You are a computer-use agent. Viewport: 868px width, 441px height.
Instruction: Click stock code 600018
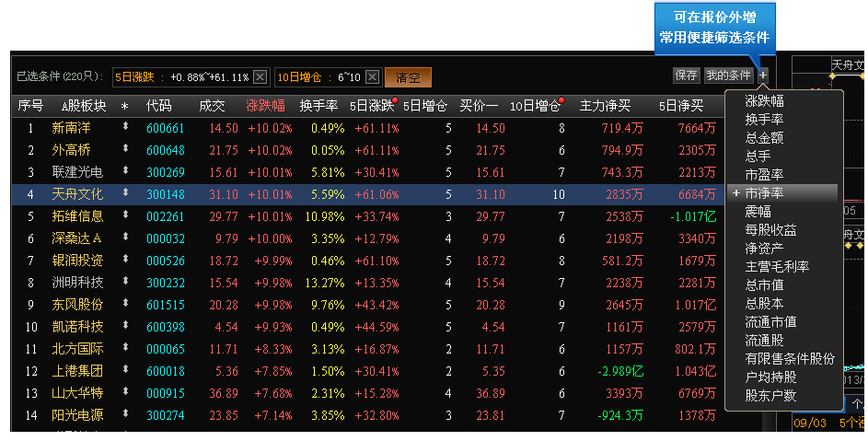166,371
